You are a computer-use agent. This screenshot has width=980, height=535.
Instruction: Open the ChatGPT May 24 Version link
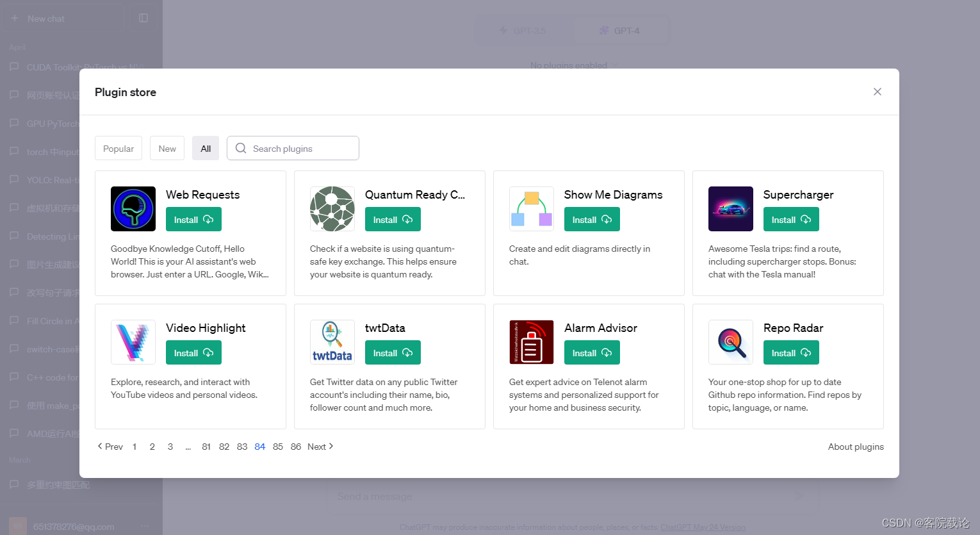(x=703, y=527)
